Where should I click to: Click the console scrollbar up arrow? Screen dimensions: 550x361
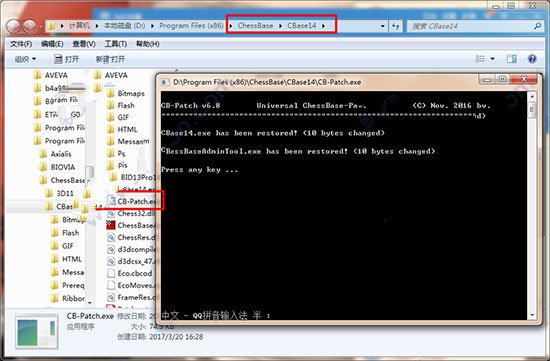click(532, 96)
